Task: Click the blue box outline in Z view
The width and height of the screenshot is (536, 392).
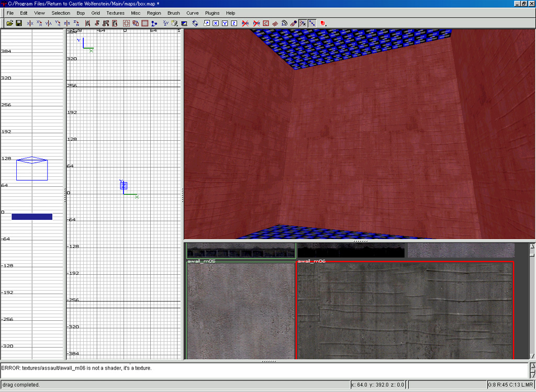Action: click(x=32, y=169)
